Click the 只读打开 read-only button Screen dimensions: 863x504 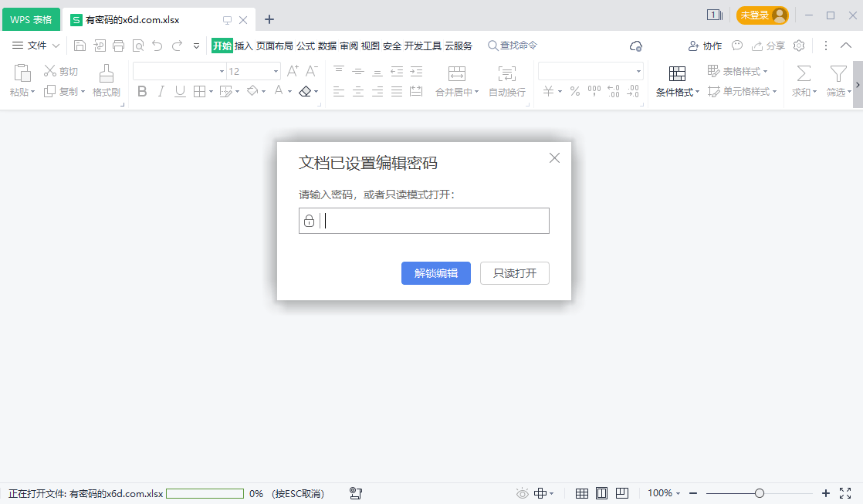[515, 273]
